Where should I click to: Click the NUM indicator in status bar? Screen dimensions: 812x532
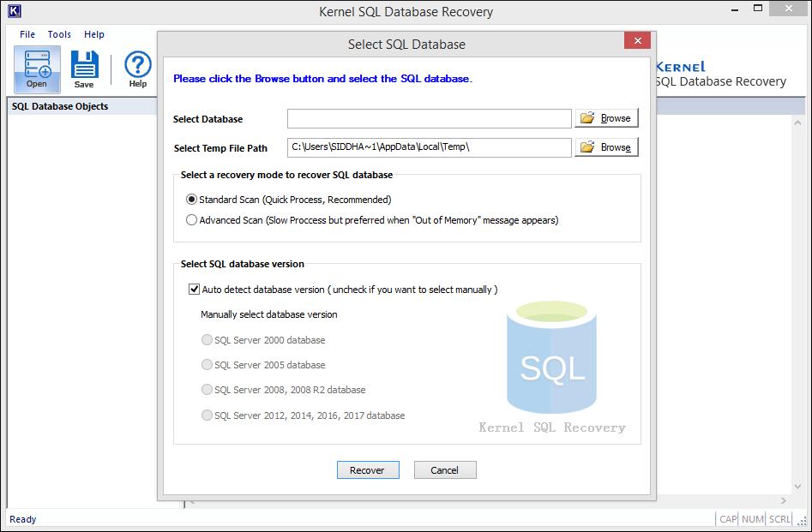[x=753, y=519]
